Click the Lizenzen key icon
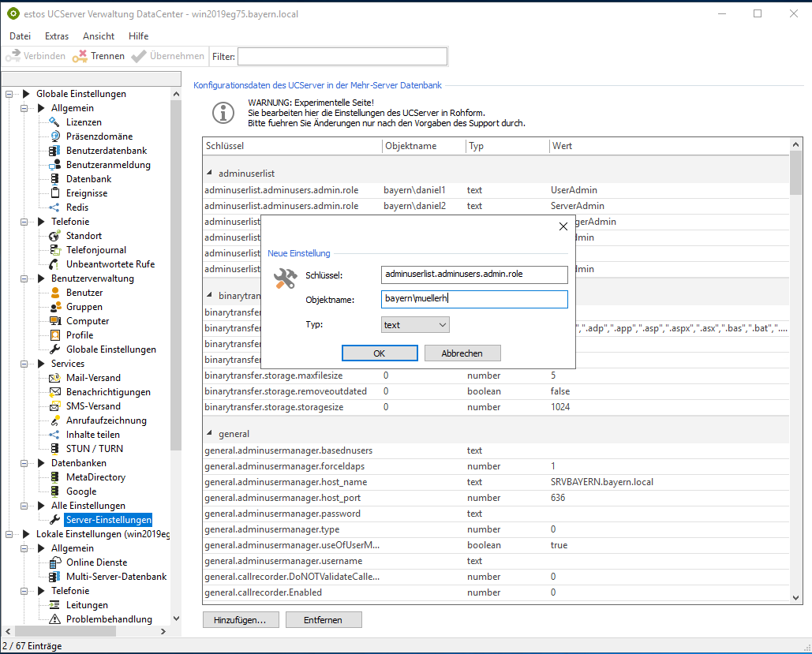Screen dimensions: 812x654 [54, 122]
